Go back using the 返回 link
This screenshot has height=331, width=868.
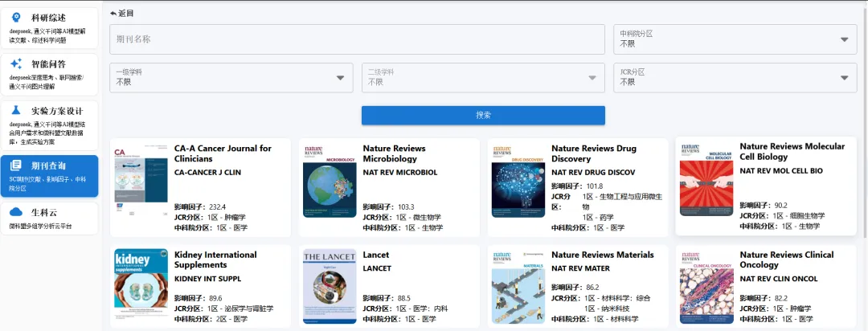tap(122, 14)
